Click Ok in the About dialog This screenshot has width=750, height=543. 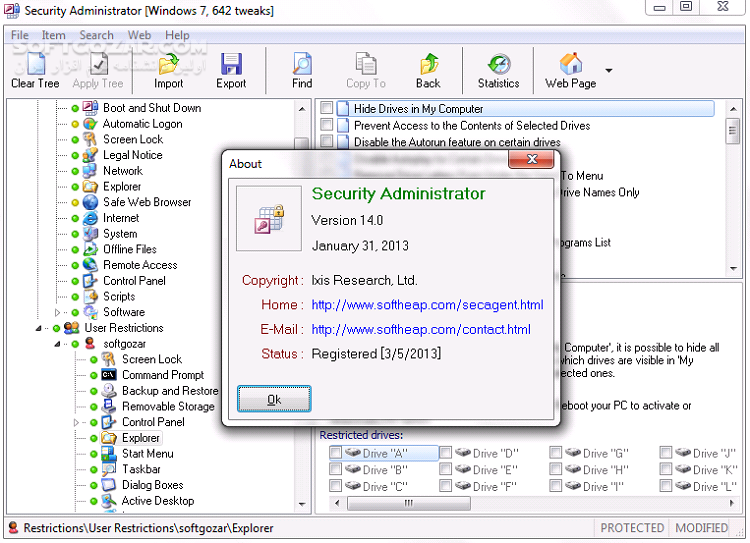[x=274, y=399]
